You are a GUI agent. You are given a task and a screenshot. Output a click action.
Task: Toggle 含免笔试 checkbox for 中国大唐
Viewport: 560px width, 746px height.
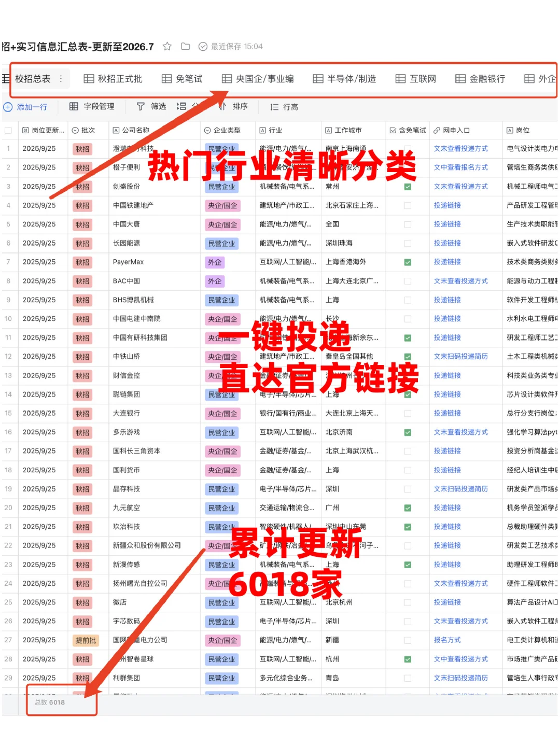pos(408,224)
